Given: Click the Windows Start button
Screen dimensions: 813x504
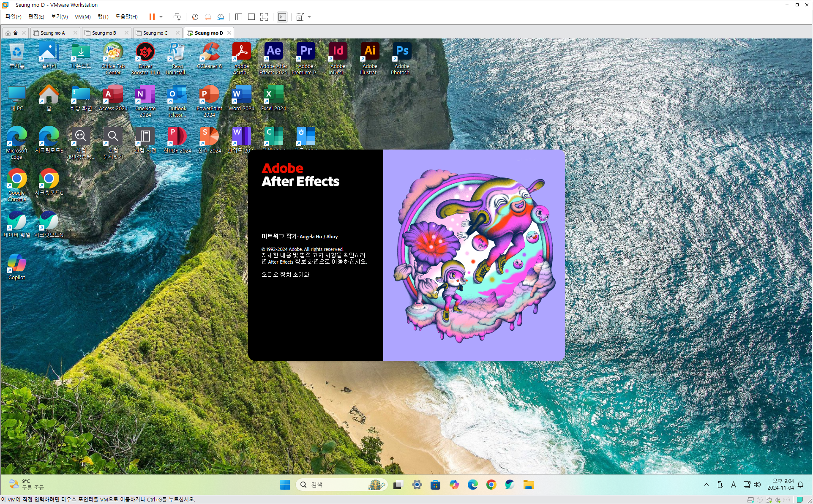Looking at the screenshot, I should pos(285,485).
